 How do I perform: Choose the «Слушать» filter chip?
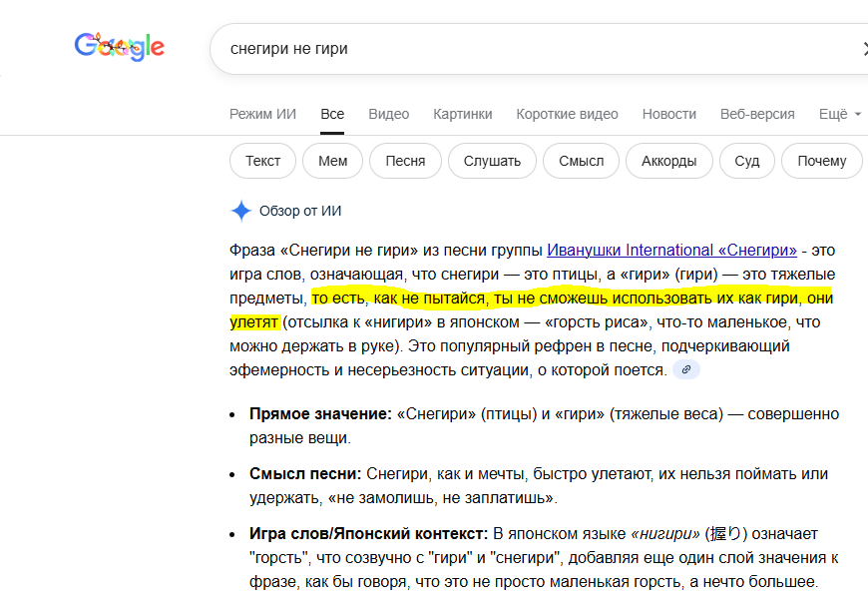pos(492,161)
